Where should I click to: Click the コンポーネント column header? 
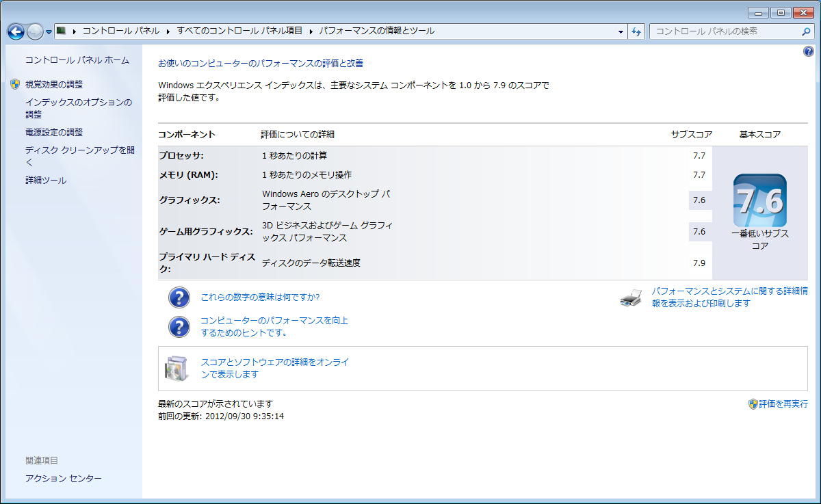[x=187, y=134]
